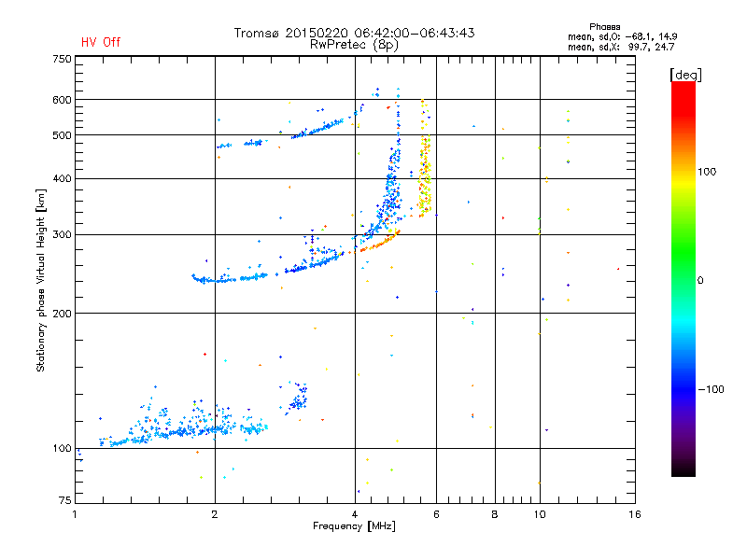Click the colorbar '-100' tick label
The height and width of the screenshot is (560, 747).
[711, 389]
